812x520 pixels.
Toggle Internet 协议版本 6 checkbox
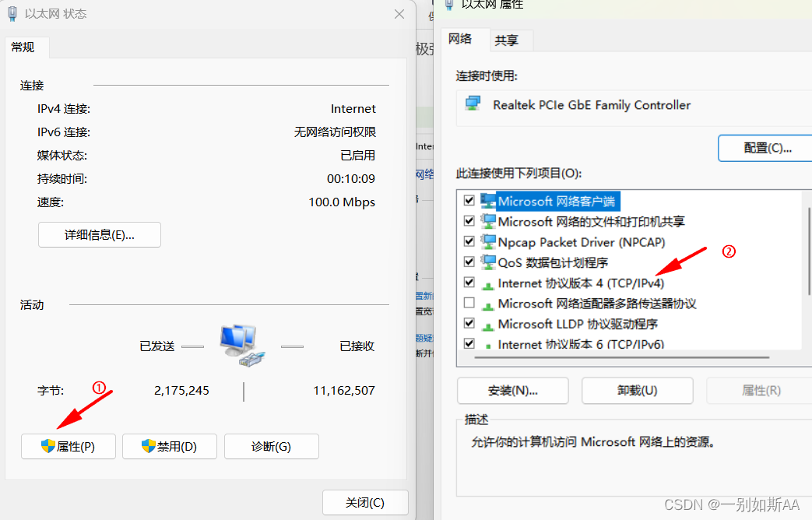[x=469, y=343]
